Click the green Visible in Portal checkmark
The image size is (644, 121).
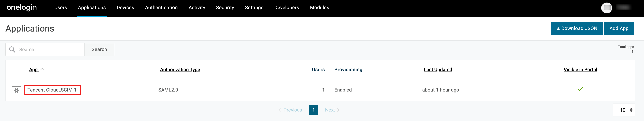click(580, 89)
